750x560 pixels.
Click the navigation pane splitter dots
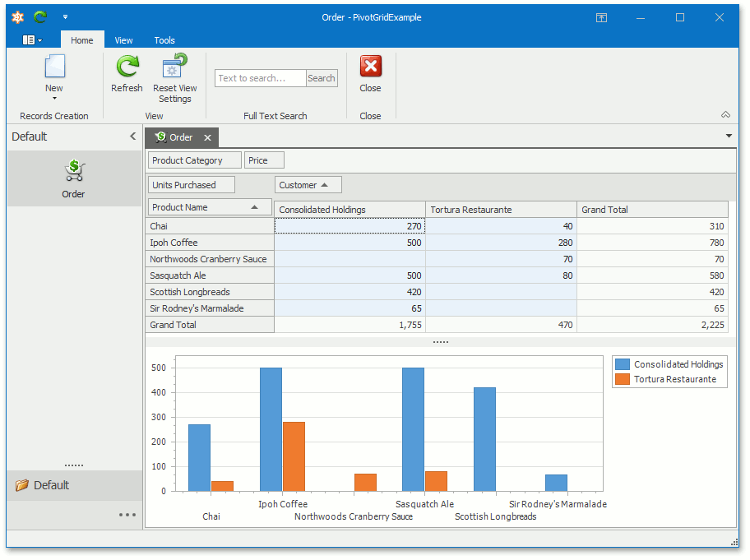[74, 465]
